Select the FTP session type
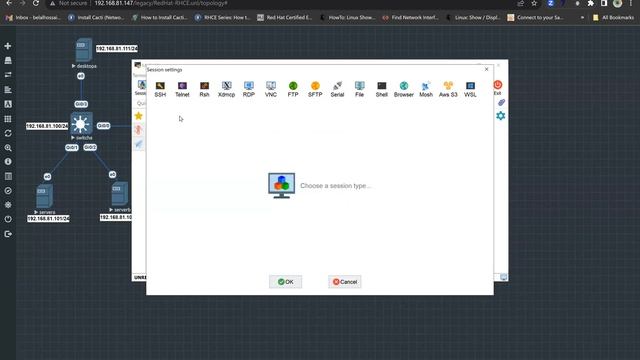Image resolution: width=640 pixels, height=360 pixels. tap(293, 89)
